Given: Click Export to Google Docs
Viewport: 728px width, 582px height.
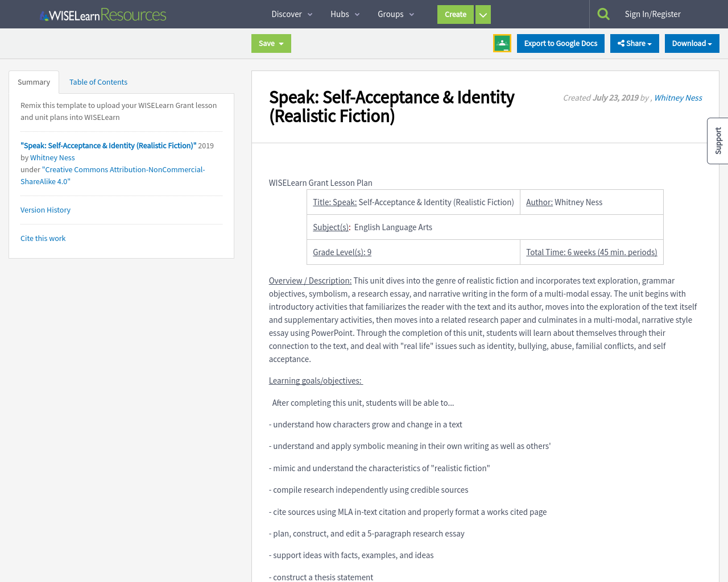Looking at the screenshot, I should pyautogui.click(x=560, y=43).
